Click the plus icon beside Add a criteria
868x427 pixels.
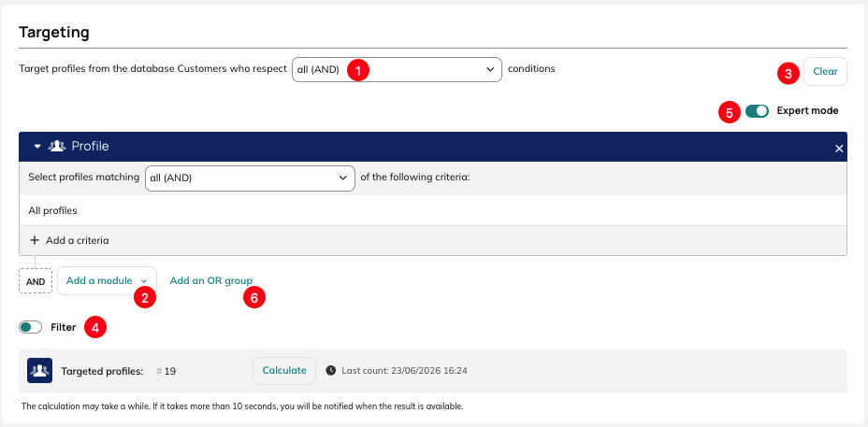coord(35,241)
